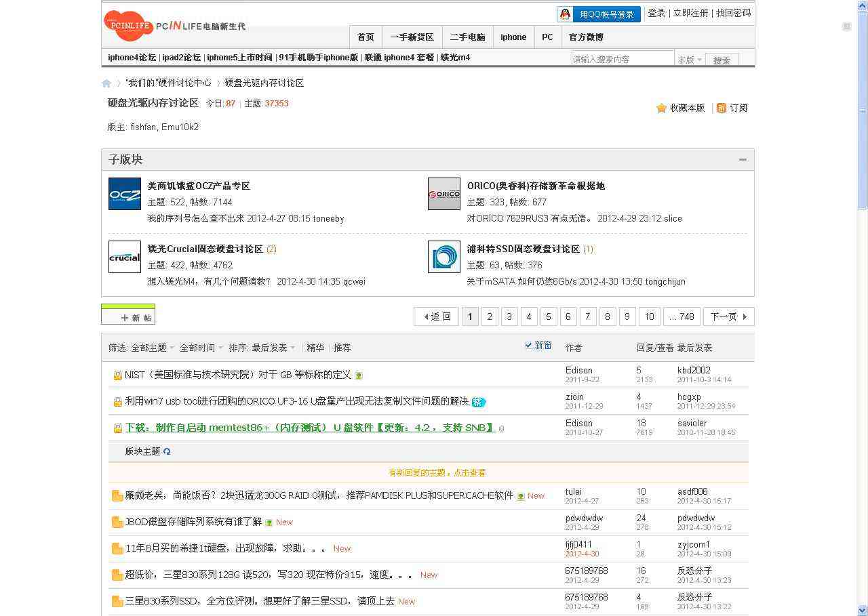This screenshot has width=868, height=616.
Task: Click folder icon of JBOD thread
Action: point(117,522)
